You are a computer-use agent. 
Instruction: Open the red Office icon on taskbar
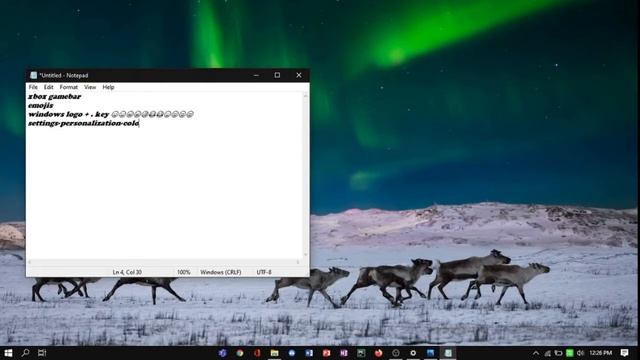click(x=257, y=353)
